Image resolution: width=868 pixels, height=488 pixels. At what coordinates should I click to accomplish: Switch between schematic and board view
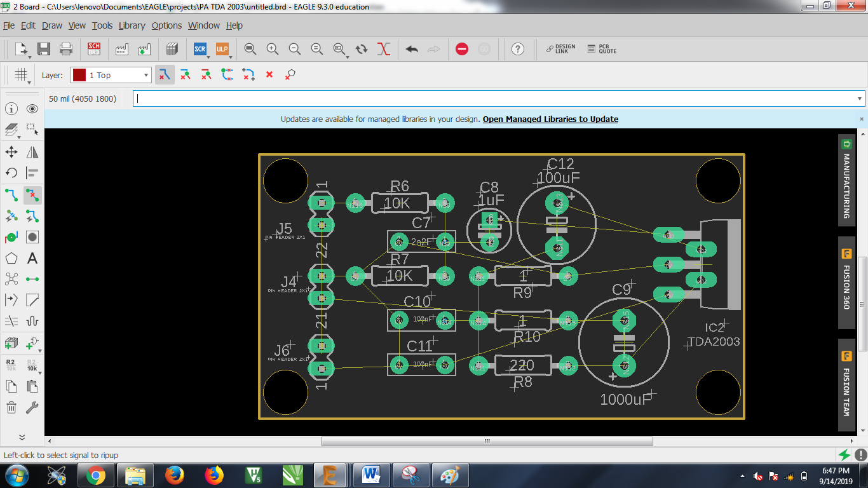94,49
